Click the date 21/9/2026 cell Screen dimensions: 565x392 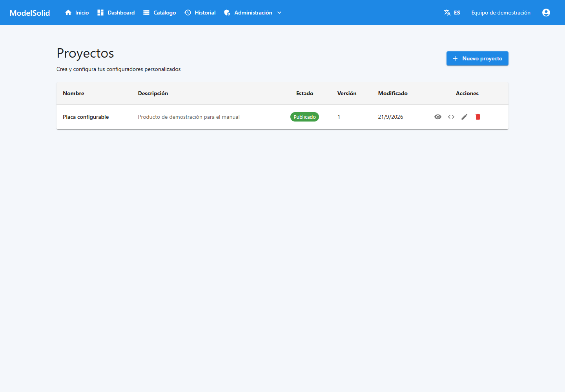(390, 117)
